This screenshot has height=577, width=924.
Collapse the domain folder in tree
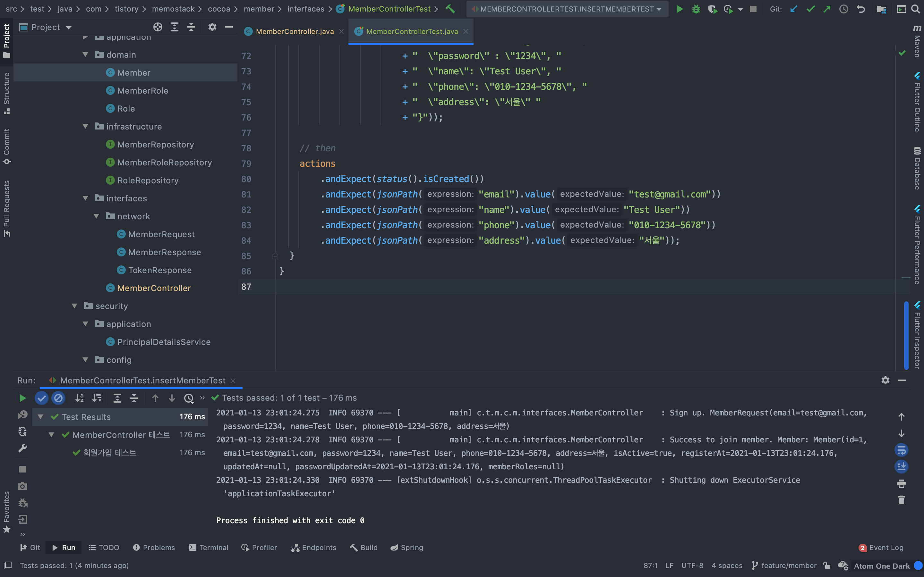(86, 54)
